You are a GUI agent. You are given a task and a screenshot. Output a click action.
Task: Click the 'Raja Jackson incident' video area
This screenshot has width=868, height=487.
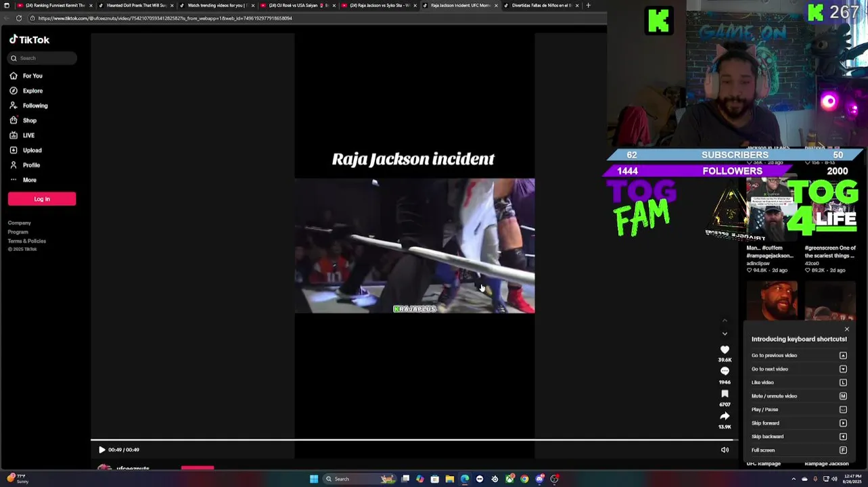[414, 246]
